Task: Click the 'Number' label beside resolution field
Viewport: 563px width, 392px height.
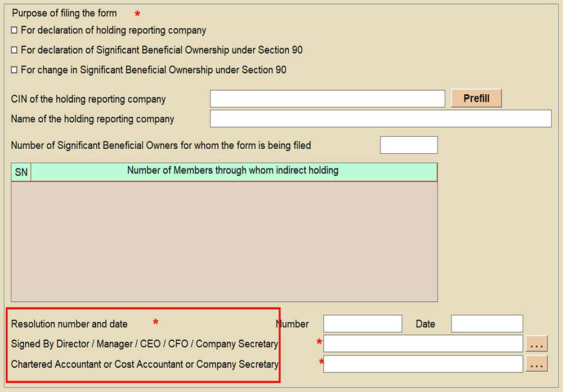Action: (293, 324)
